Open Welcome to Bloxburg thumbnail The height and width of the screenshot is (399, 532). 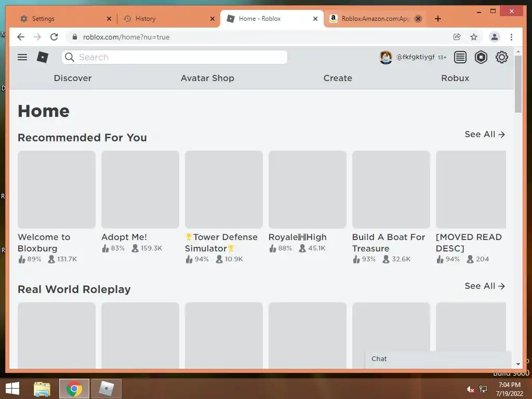point(57,189)
